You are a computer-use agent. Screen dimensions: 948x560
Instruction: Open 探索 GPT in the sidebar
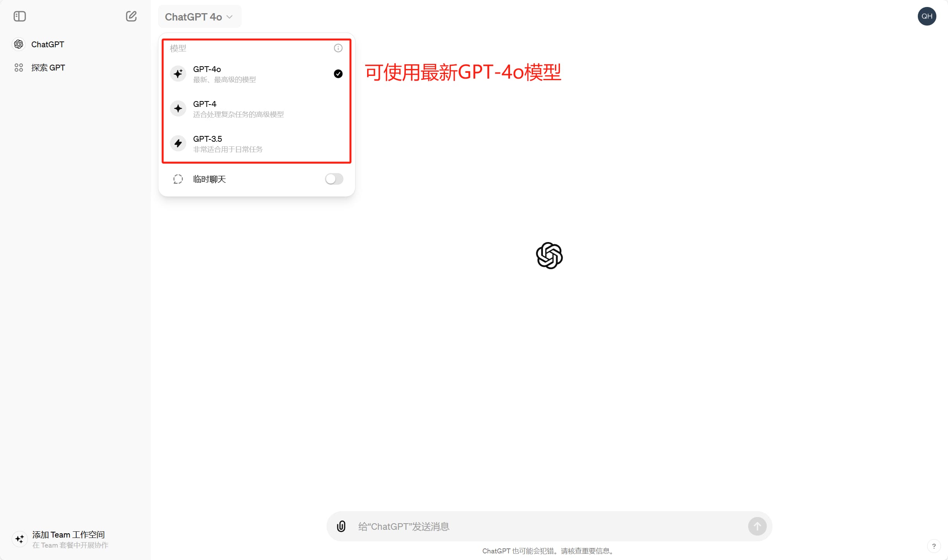coord(75,67)
